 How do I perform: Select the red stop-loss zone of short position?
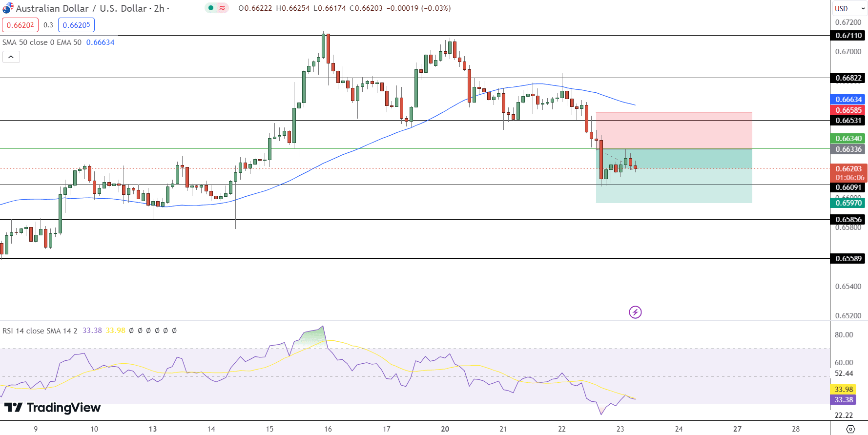coord(674,130)
